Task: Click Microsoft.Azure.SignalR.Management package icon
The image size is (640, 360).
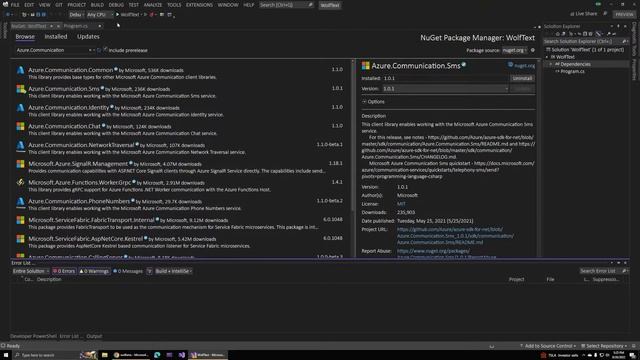Action: [20, 164]
